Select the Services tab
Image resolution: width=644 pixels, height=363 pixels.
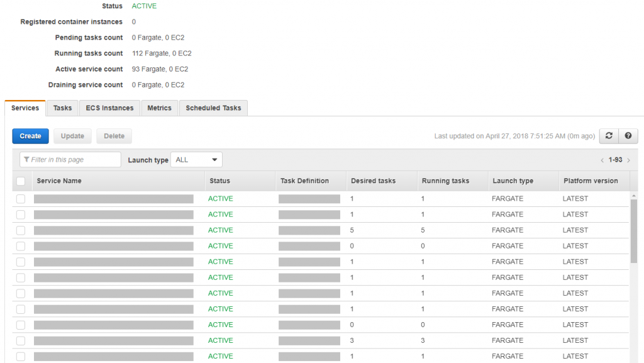point(25,108)
